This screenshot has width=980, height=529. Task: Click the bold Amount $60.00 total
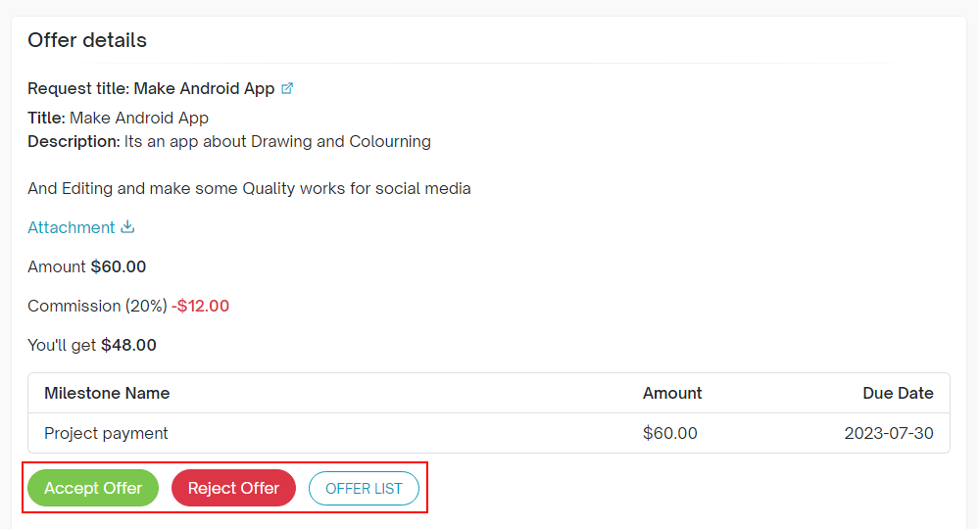pyautogui.click(x=118, y=266)
